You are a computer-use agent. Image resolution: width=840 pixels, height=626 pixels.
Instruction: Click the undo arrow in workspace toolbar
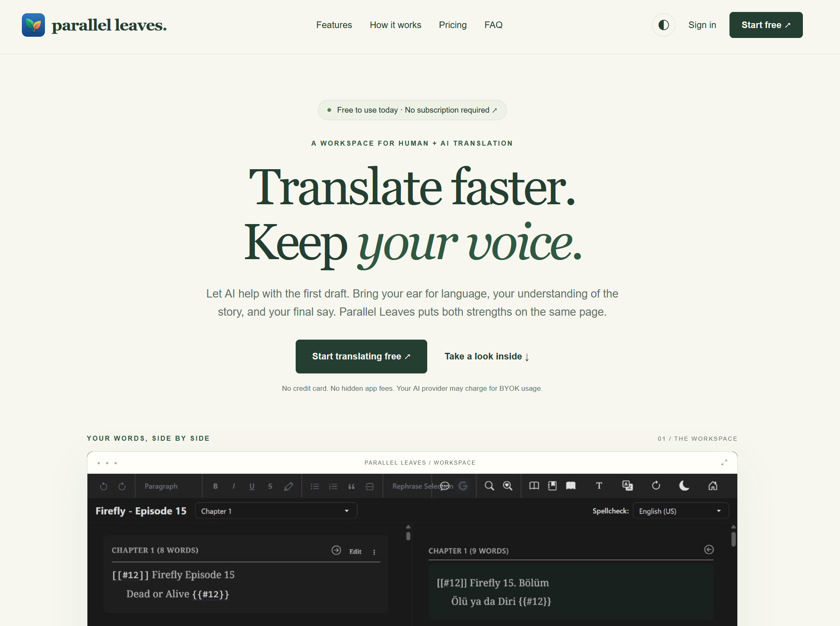pyautogui.click(x=104, y=486)
